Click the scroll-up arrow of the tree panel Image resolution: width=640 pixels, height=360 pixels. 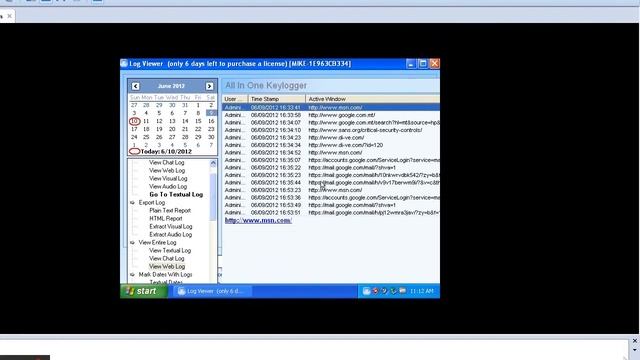click(213, 163)
